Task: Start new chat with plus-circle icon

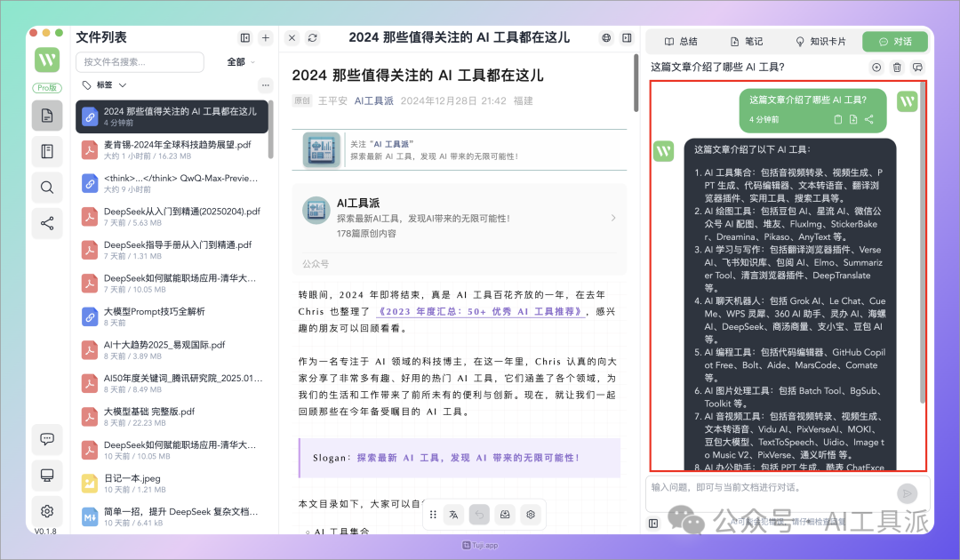Action: pos(876,68)
